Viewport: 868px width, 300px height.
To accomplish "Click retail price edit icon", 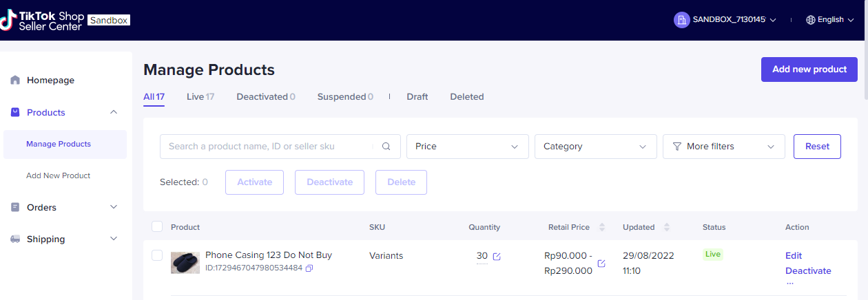I will pyautogui.click(x=601, y=264).
